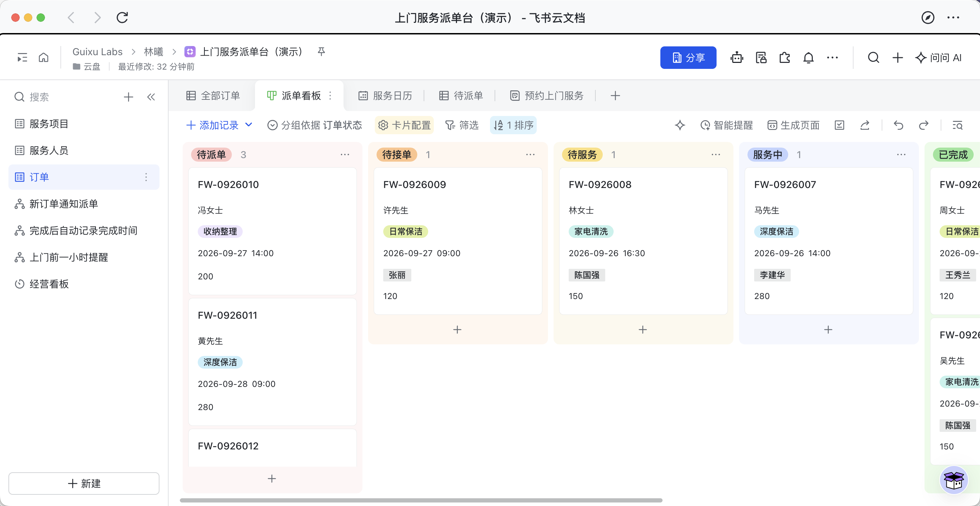Go to the home icon
Viewport: 980px width, 506px height.
(x=44, y=58)
